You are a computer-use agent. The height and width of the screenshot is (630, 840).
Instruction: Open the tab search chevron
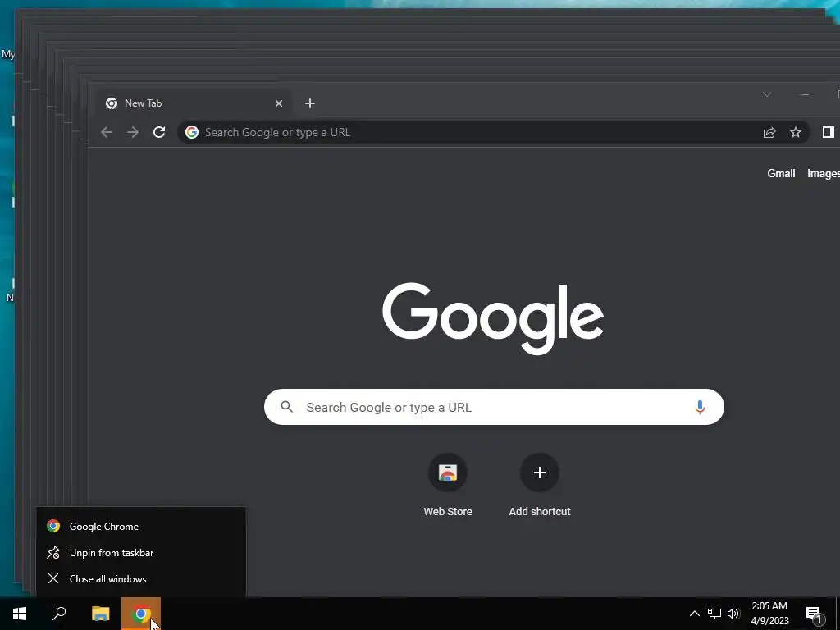point(767,95)
